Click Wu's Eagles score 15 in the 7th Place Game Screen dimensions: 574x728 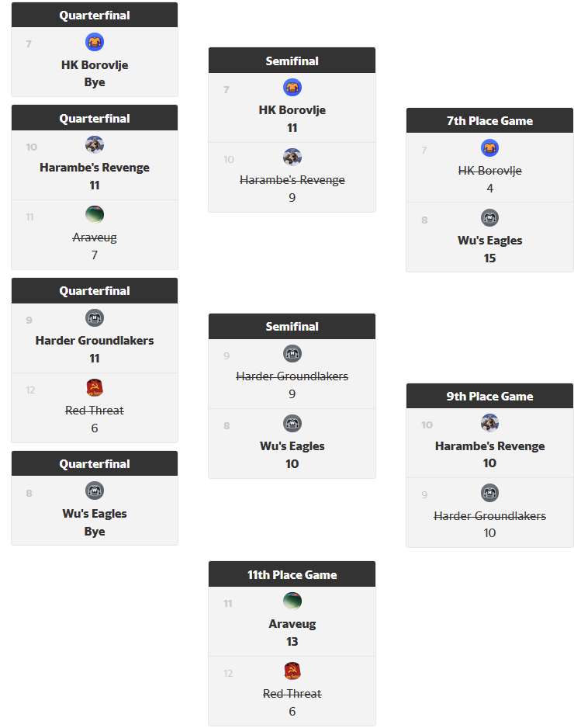(x=489, y=258)
